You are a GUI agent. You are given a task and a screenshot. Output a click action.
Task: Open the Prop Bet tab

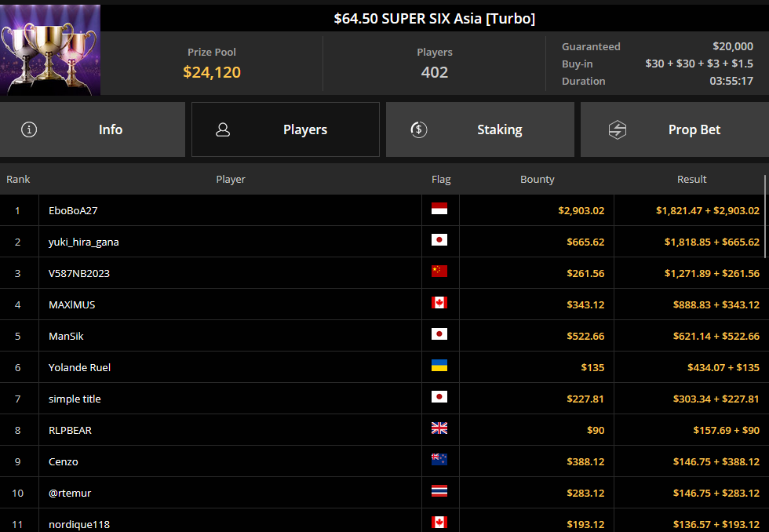675,129
